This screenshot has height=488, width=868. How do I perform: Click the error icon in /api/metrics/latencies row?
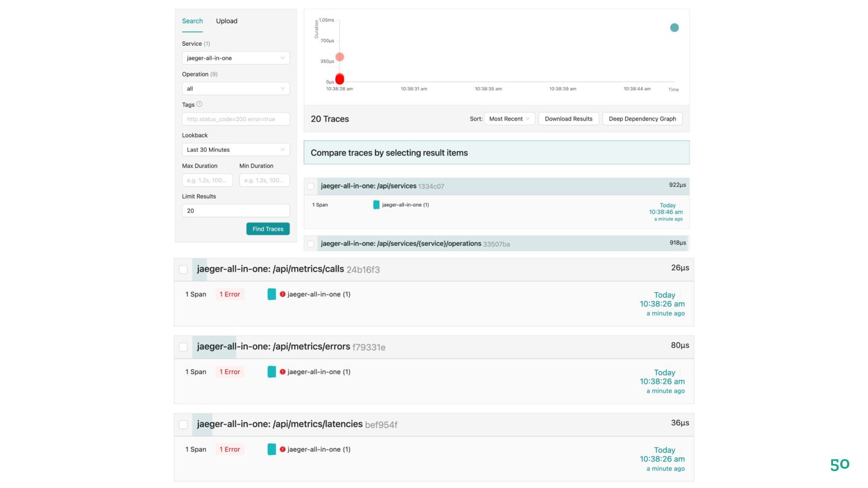point(283,449)
